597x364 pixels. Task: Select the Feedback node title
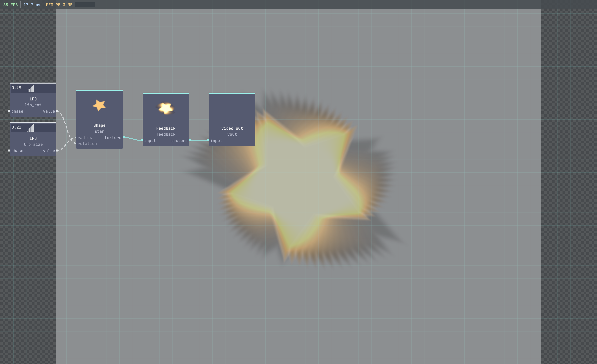point(166,128)
